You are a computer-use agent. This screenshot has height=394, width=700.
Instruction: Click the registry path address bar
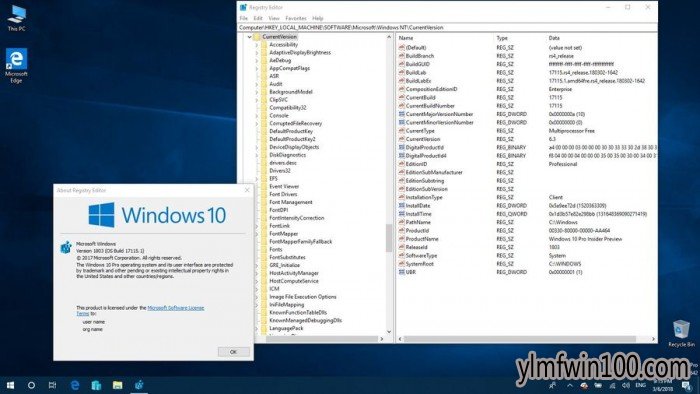pyautogui.click(x=447, y=27)
